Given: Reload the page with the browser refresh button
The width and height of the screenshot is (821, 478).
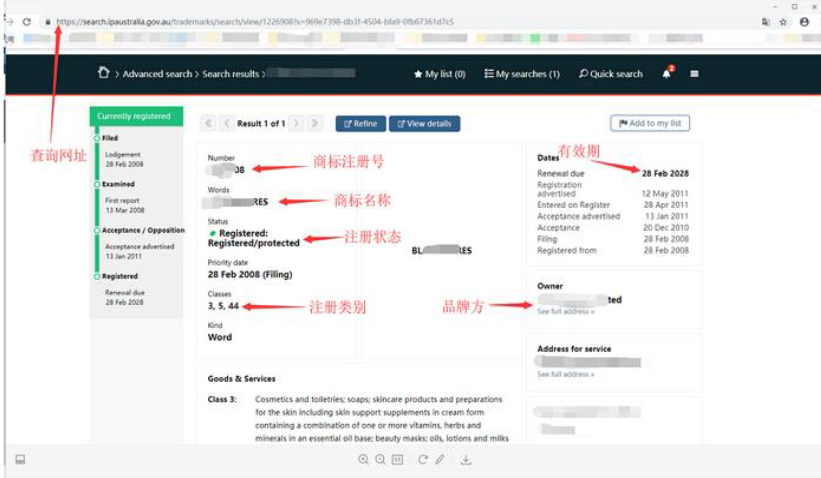Looking at the screenshot, I should (26, 21).
